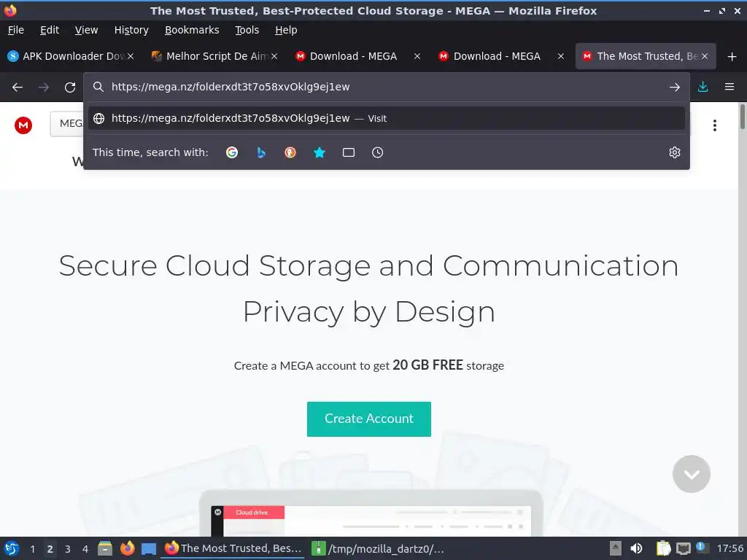
Task: Click show desktop icon in taskbar
Action: 149,548
